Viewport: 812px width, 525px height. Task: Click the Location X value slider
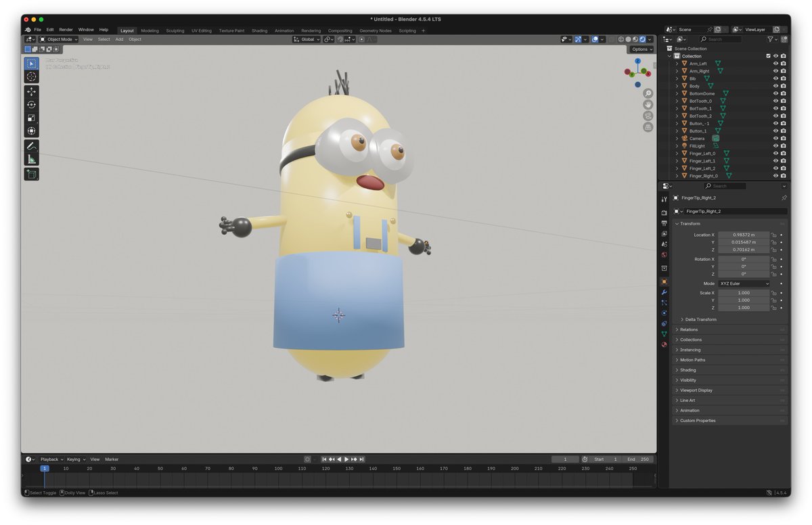pyautogui.click(x=744, y=235)
